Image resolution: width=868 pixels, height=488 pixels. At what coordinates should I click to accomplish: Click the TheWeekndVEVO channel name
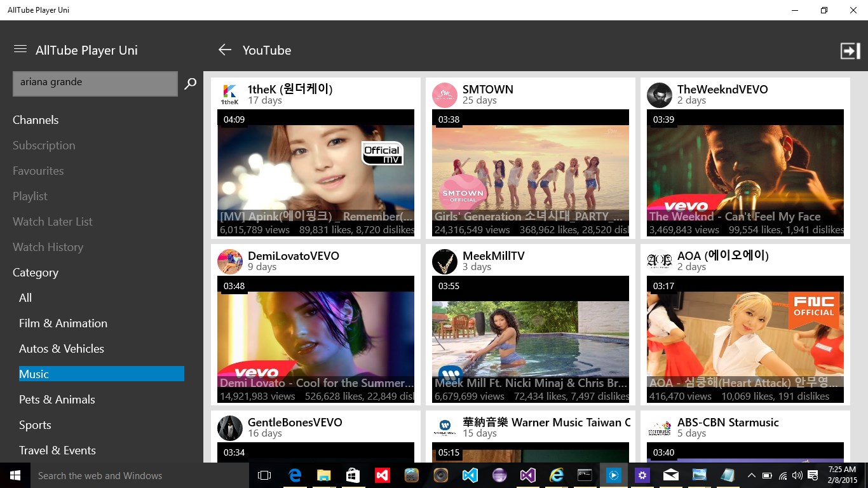tap(722, 90)
